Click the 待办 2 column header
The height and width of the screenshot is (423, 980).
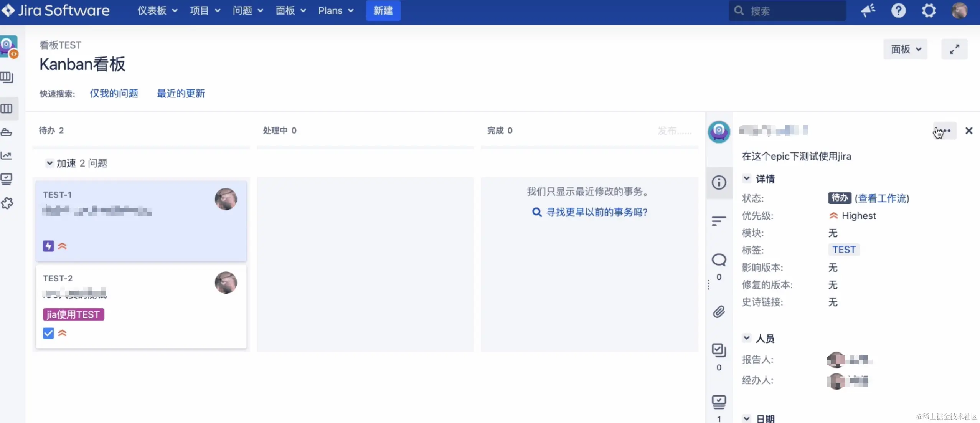(51, 131)
